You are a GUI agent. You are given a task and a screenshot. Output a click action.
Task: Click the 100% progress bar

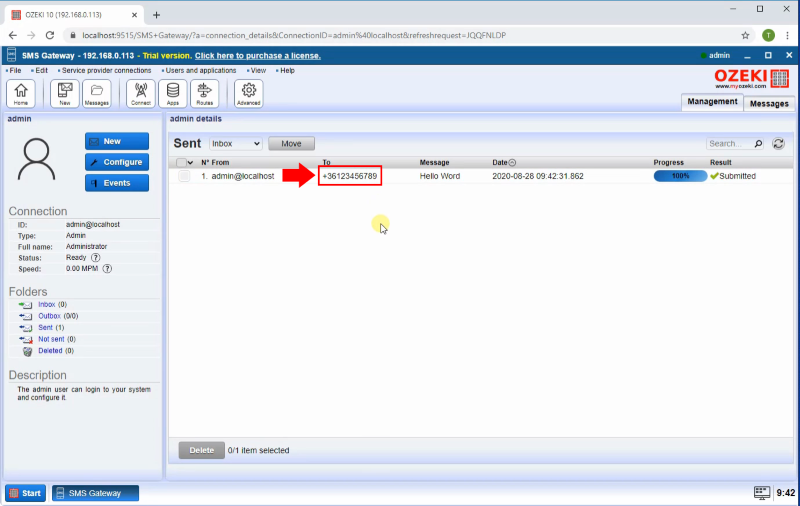pyautogui.click(x=680, y=176)
